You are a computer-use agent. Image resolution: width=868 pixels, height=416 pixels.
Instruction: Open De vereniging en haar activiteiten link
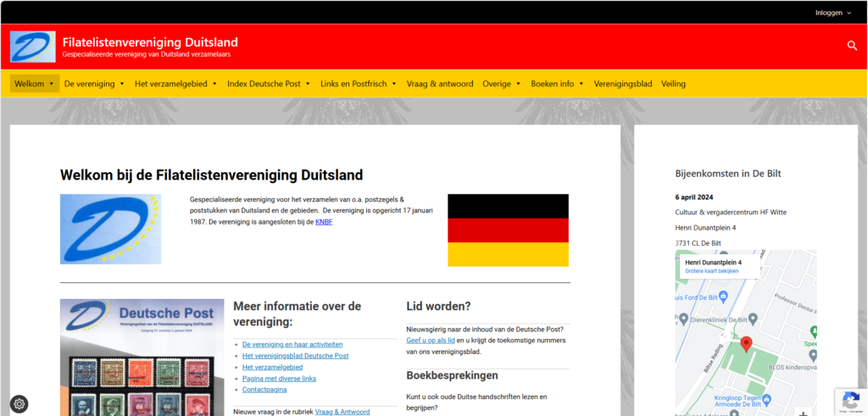tap(292, 344)
